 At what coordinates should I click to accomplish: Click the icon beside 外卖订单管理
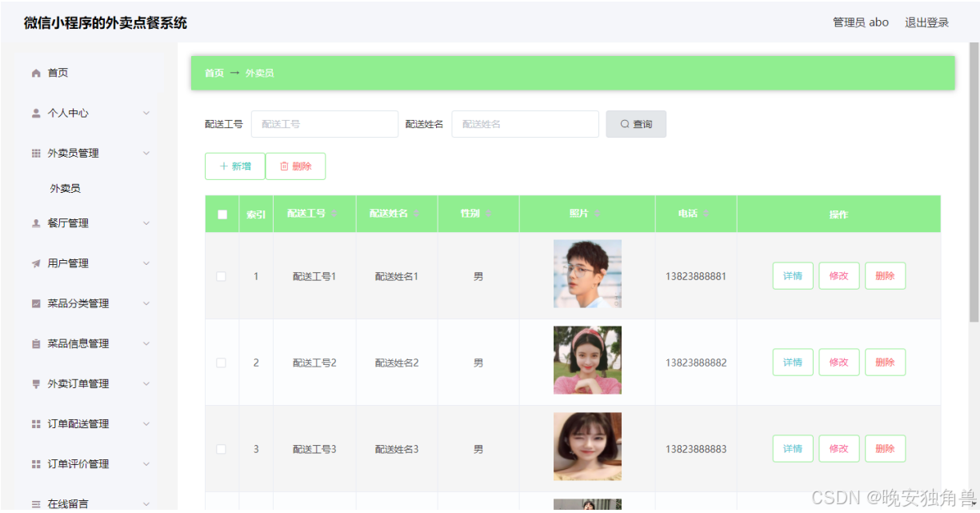[x=36, y=383]
